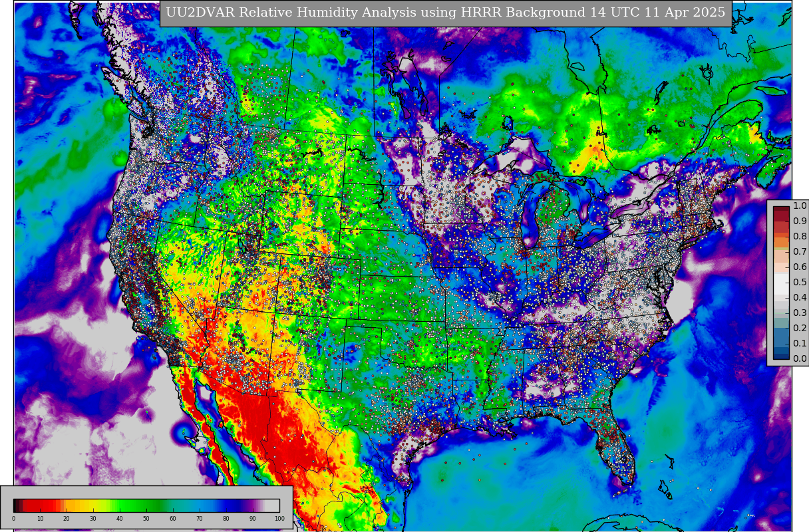
Task: Click the UU2DVAR Relative Humidity Analysis title
Action: pos(446,13)
